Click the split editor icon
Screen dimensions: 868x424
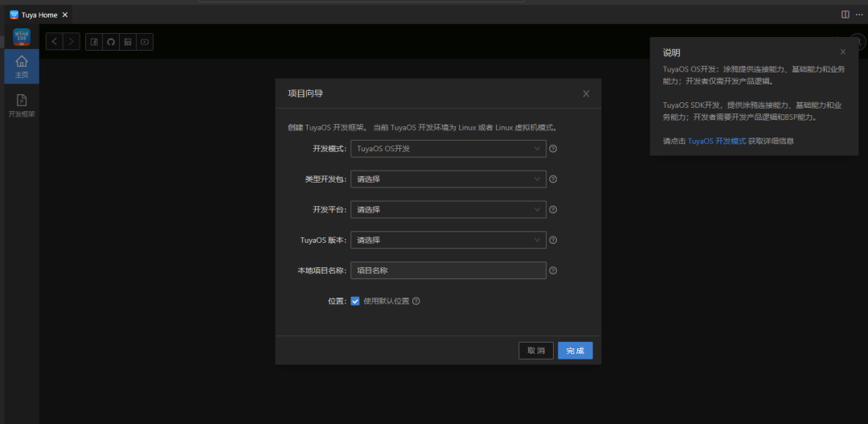[845, 14]
